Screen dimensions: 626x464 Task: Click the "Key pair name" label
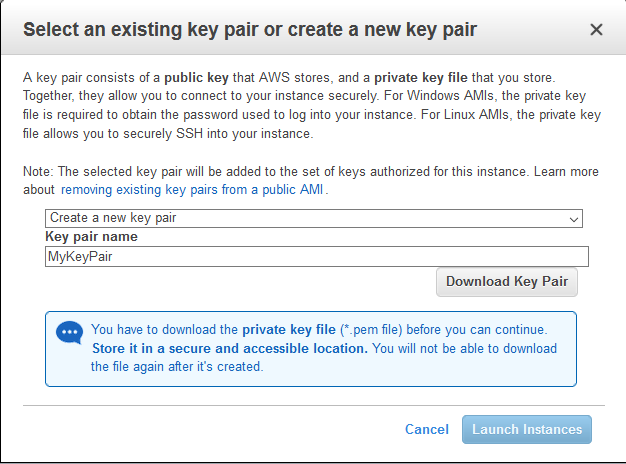(92, 237)
